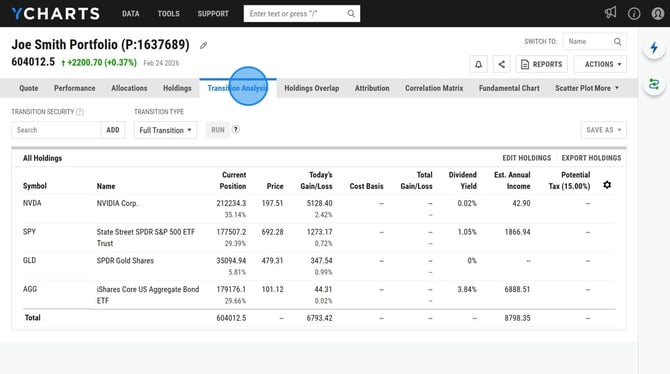The image size is (670, 374).
Task: Click the AGG symbol cell
Action: (x=30, y=289)
